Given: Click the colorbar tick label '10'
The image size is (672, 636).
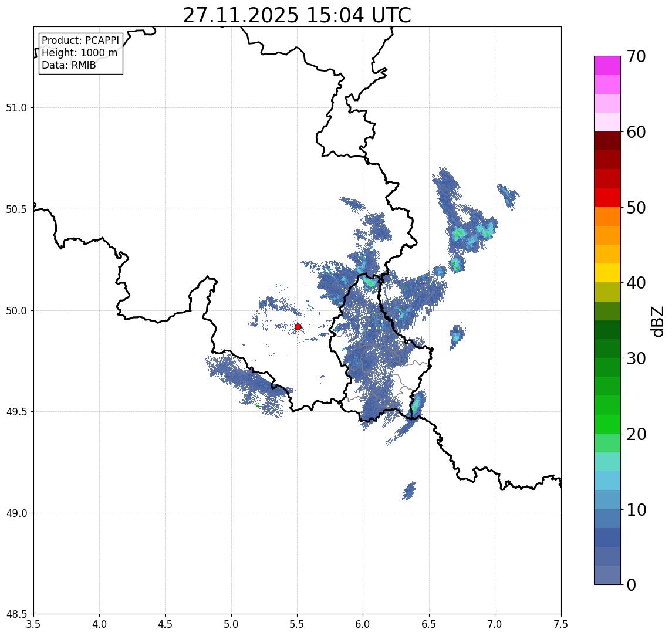Looking at the screenshot, I should tap(636, 509).
